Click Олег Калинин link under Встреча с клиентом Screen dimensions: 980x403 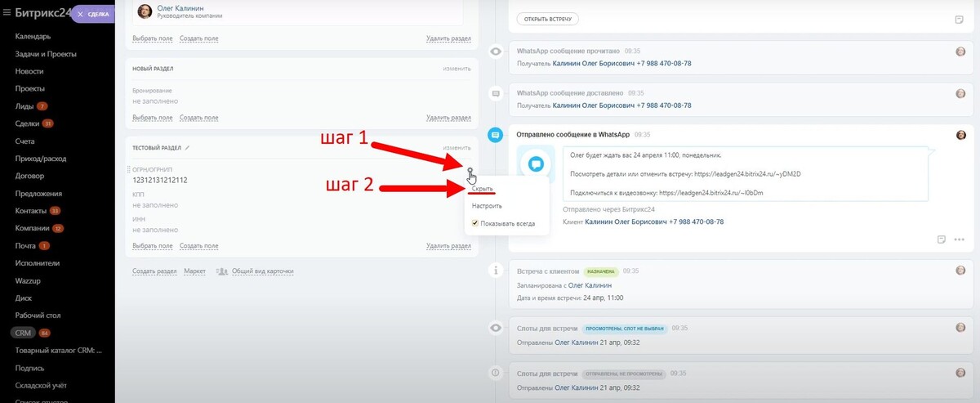click(x=590, y=285)
